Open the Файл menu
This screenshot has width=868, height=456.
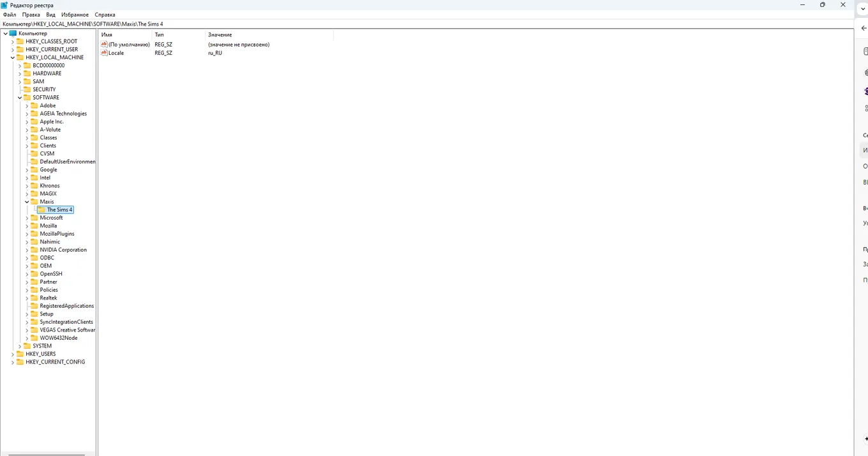coord(10,15)
